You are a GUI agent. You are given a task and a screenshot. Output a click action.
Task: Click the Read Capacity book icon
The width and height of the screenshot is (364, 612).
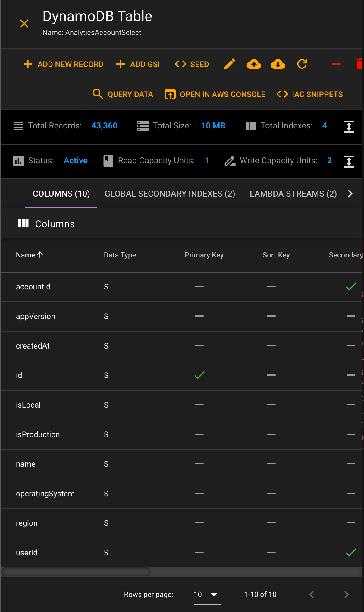[x=108, y=161]
